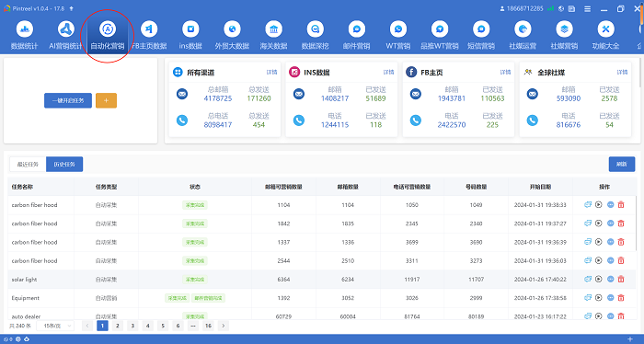Open the 数据统计 module in top toolbar
Screen dimensions: 644x344
pos(24,35)
